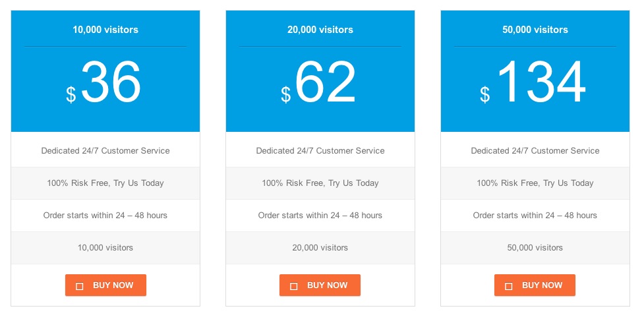Click the "10,000 visitors" blue header title
644x325 pixels.
(105, 30)
